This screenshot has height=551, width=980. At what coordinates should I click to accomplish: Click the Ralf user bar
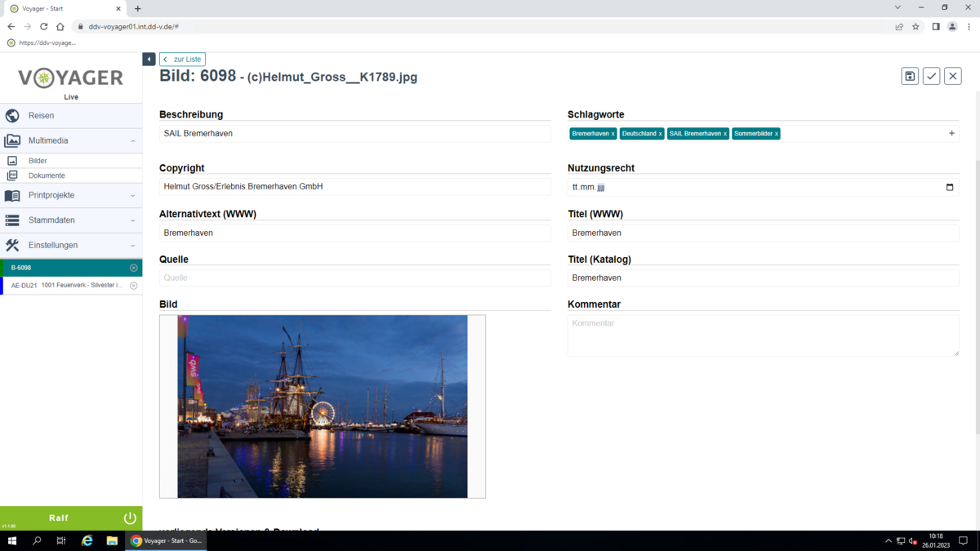pyautogui.click(x=71, y=518)
